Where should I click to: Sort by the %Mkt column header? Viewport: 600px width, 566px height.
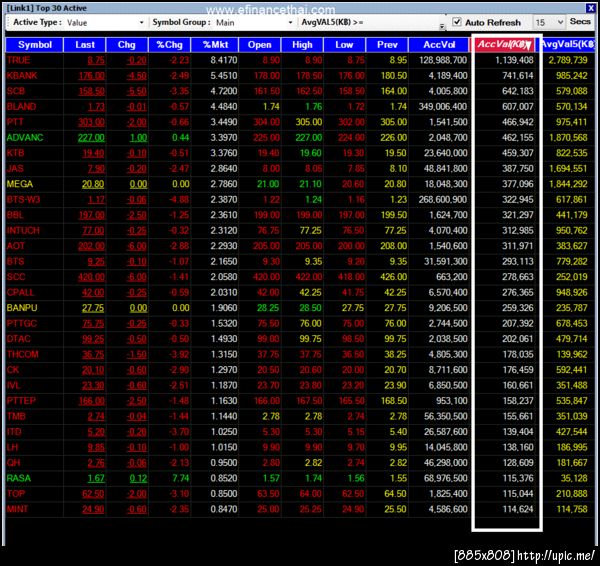pos(215,45)
